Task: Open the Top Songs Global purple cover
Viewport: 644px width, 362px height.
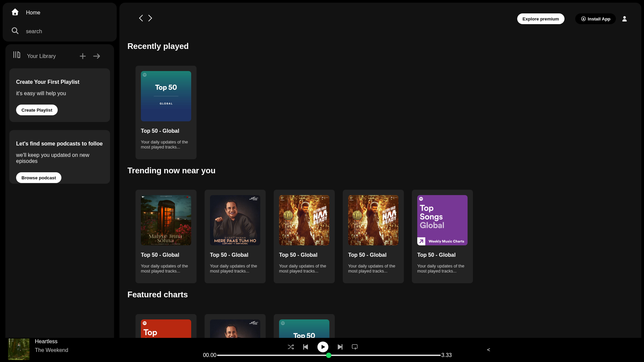Action: coord(442,220)
